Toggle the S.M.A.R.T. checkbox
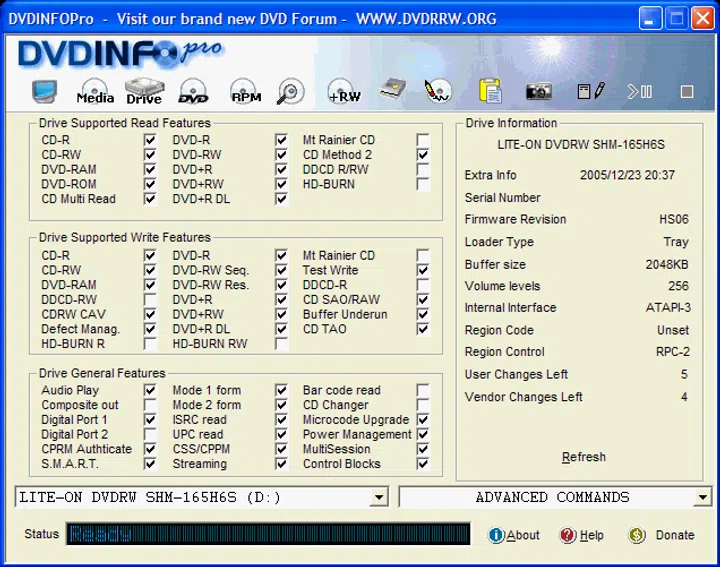 150,463
